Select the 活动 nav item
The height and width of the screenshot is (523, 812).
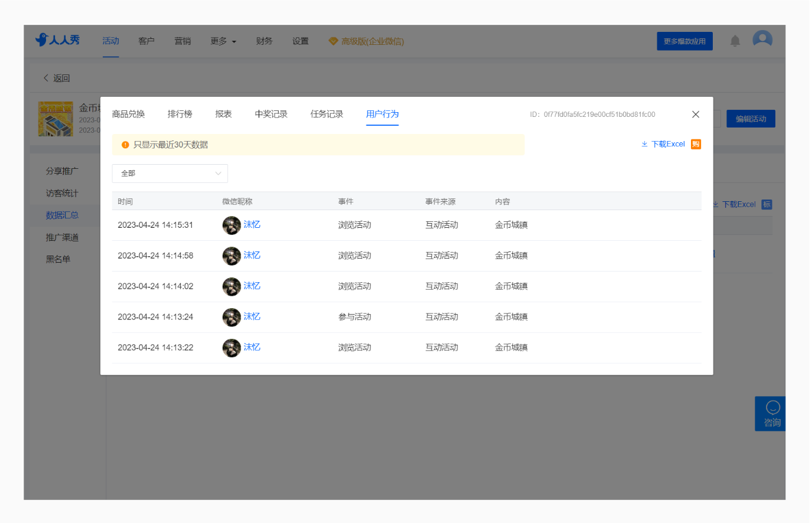pos(110,41)
